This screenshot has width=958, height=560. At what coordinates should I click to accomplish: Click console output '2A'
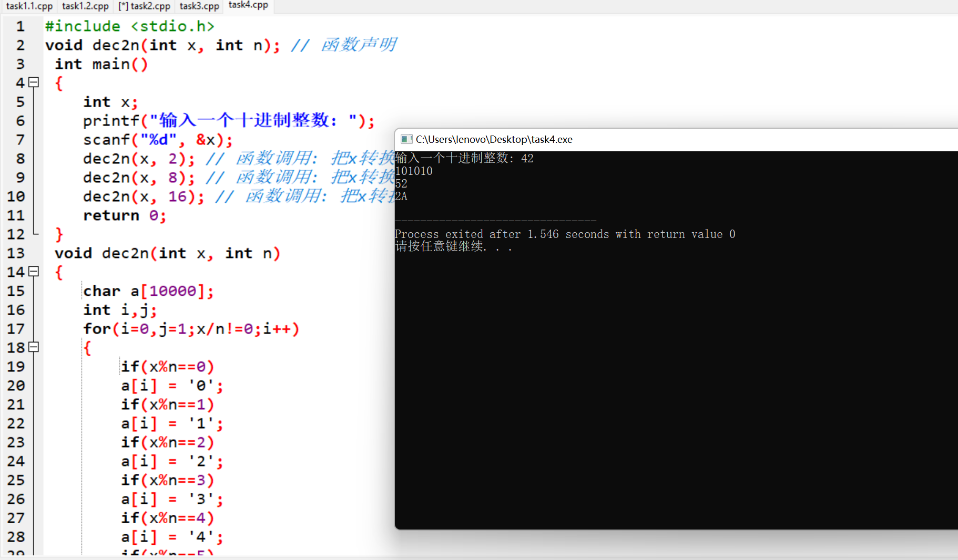(401, 196)
